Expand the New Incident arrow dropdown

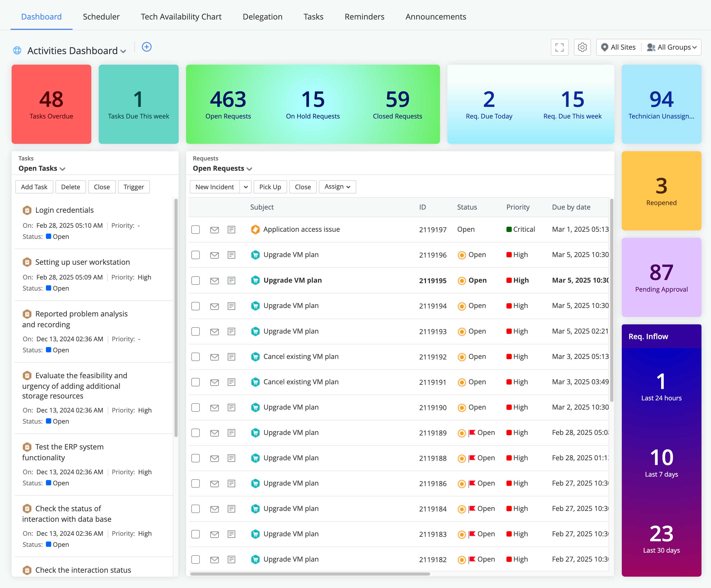[245, 187]
